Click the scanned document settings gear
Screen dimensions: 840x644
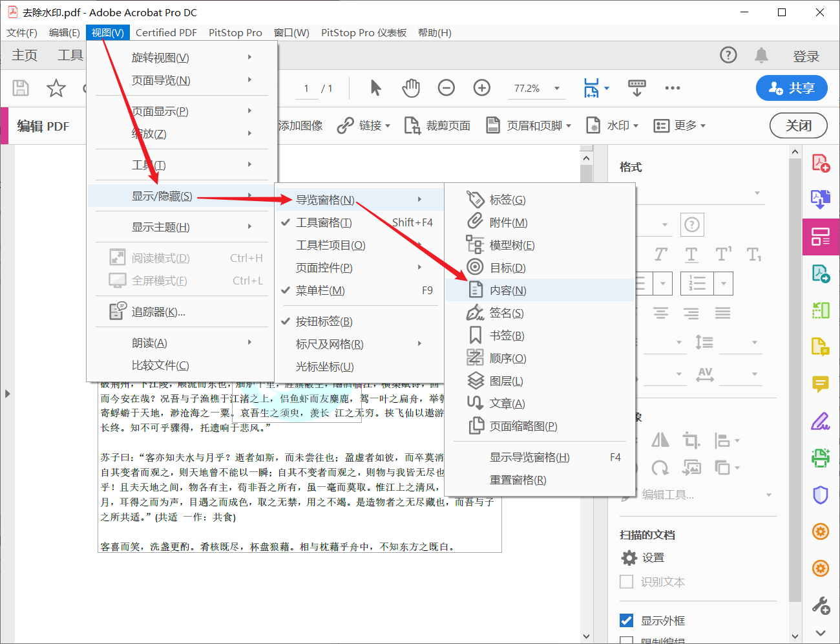629,557
